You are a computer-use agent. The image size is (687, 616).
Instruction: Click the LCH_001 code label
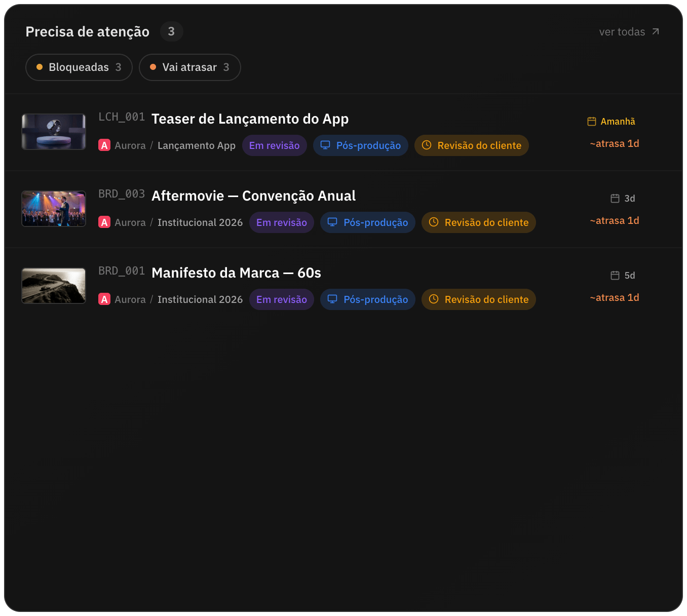pyautogui.click(x=122, y=117)
